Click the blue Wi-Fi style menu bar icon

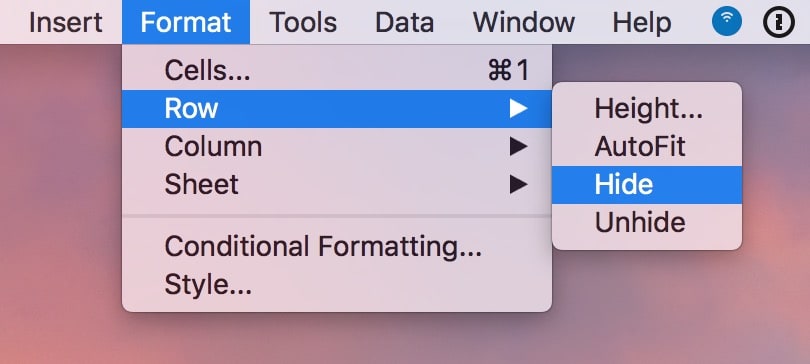(727, 21)
